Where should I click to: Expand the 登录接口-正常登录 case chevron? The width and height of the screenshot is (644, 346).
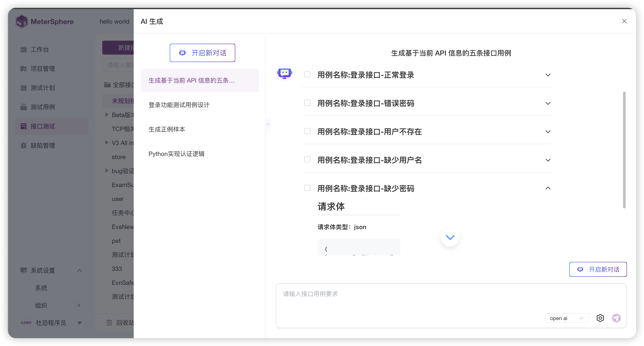coord(548,75)
